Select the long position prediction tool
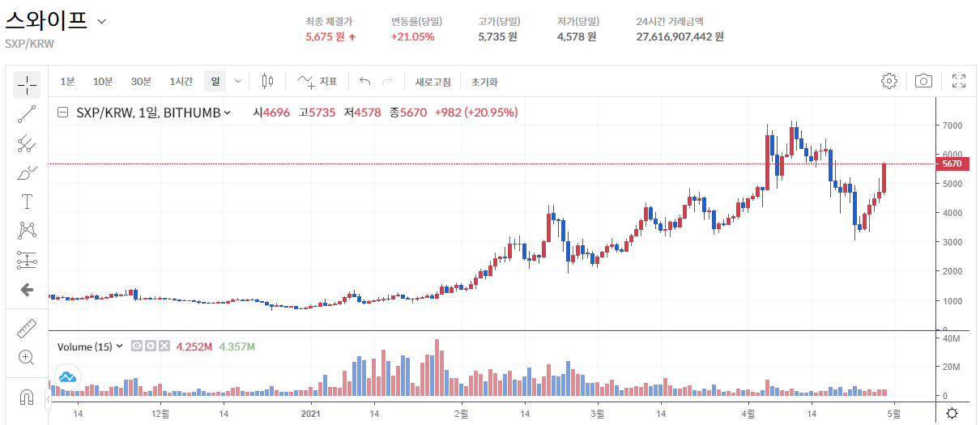The height and width of the screenshot is (425, 980). pos(27,260)
